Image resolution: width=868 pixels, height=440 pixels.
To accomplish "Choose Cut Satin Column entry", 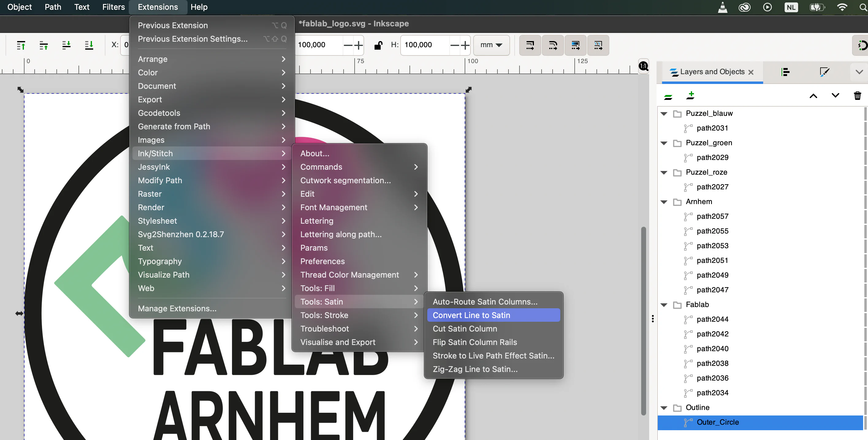I will click(x=493, y=328).
